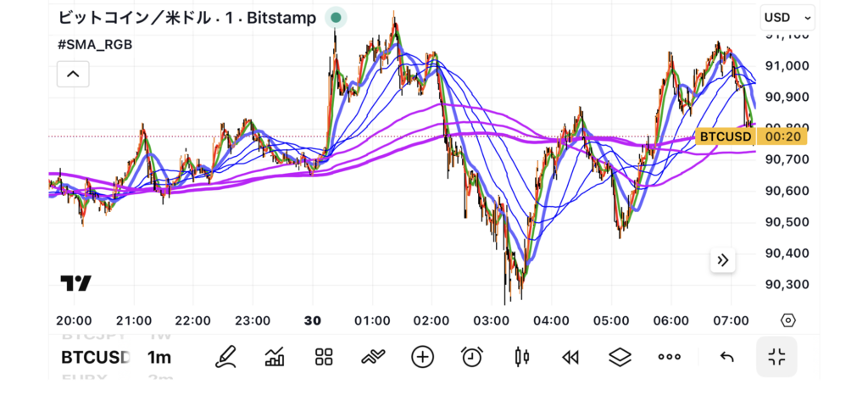This screenshot has height=401, width=868.
Task: Create an alert with alarm clock icon
Action: [472, 357]
